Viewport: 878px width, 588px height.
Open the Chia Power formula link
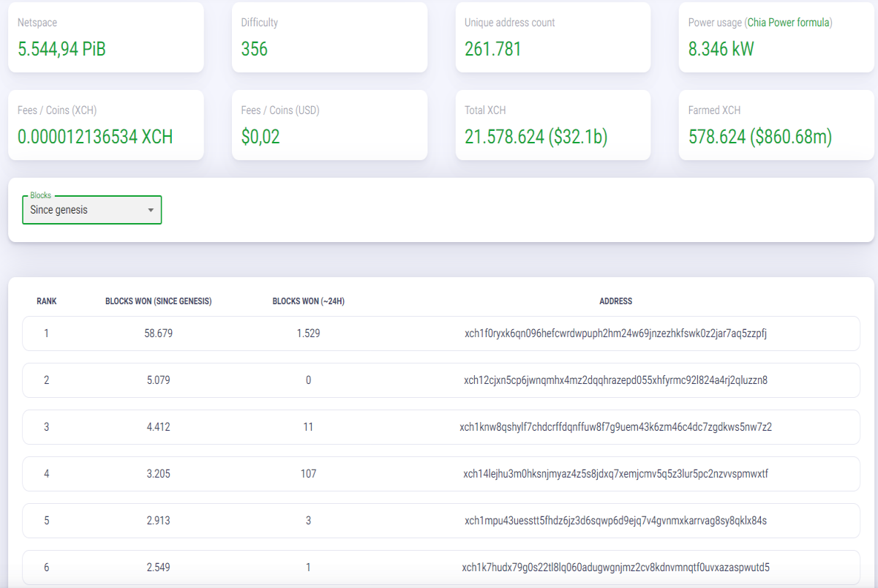coord(789,23)
